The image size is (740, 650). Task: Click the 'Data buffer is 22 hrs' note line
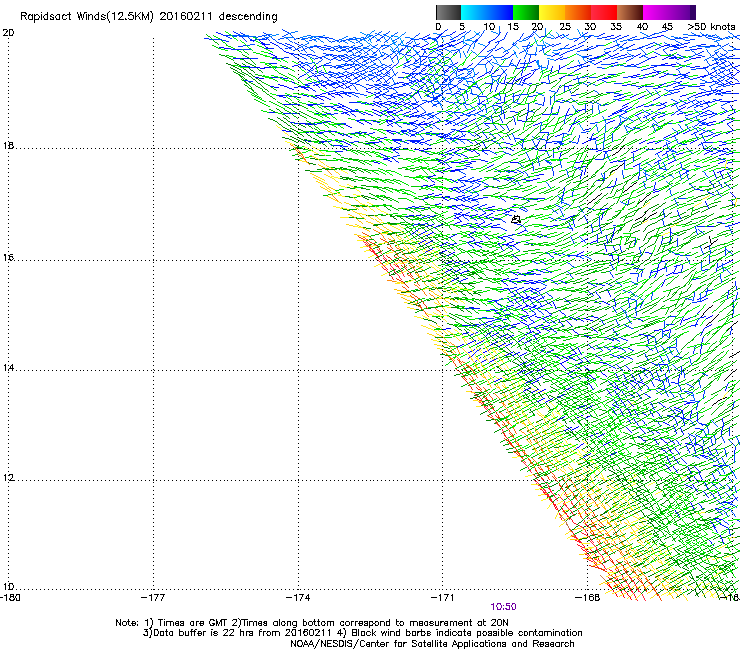coord(363,633)
